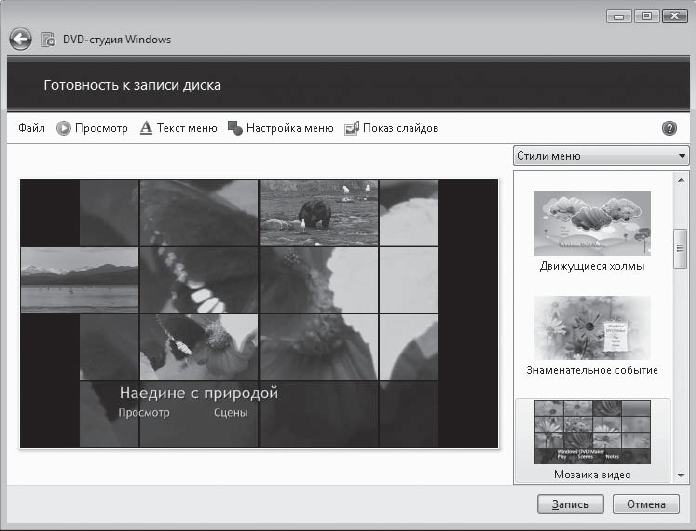The width and height of the screenshot is (696, 531).
Task: Click the Наедине с природой title
Action: (199, 393)
